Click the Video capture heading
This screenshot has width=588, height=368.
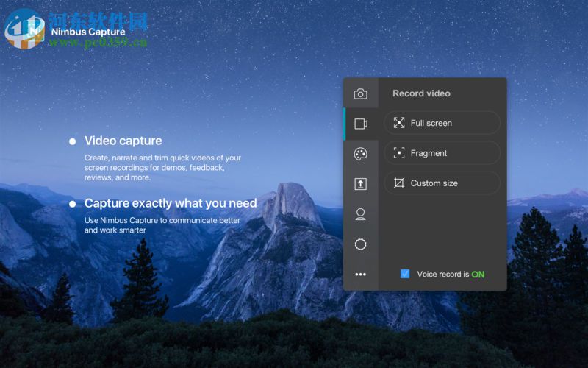coord(123,141)
